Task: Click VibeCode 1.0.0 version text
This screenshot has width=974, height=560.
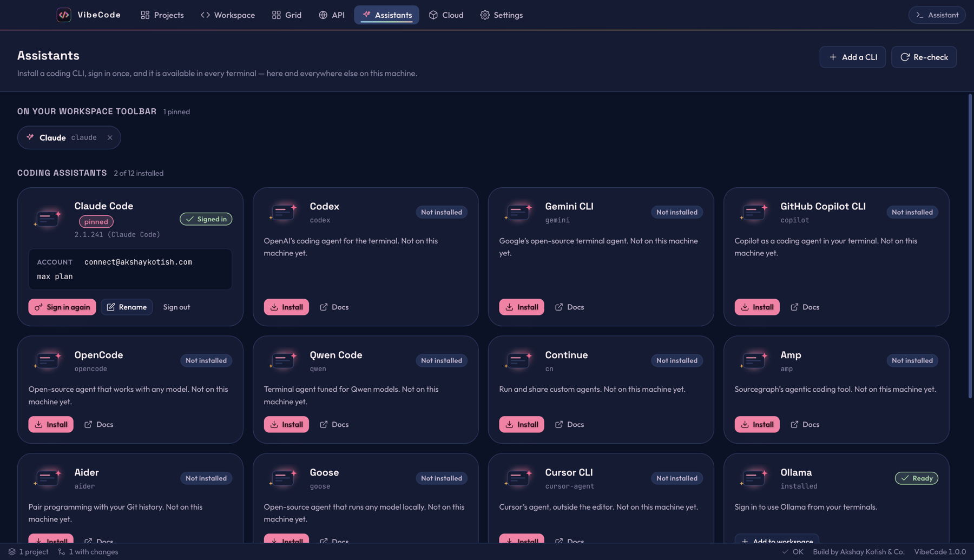Action: 940,552
